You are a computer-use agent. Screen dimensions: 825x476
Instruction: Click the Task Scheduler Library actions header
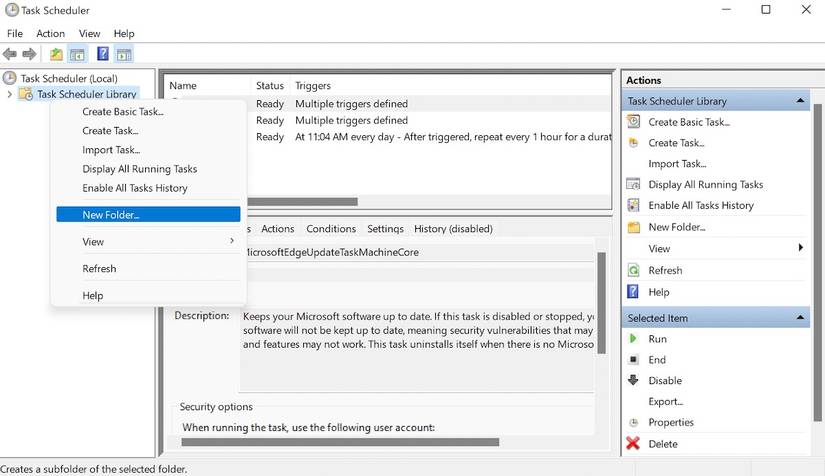[x=716, y=100]
